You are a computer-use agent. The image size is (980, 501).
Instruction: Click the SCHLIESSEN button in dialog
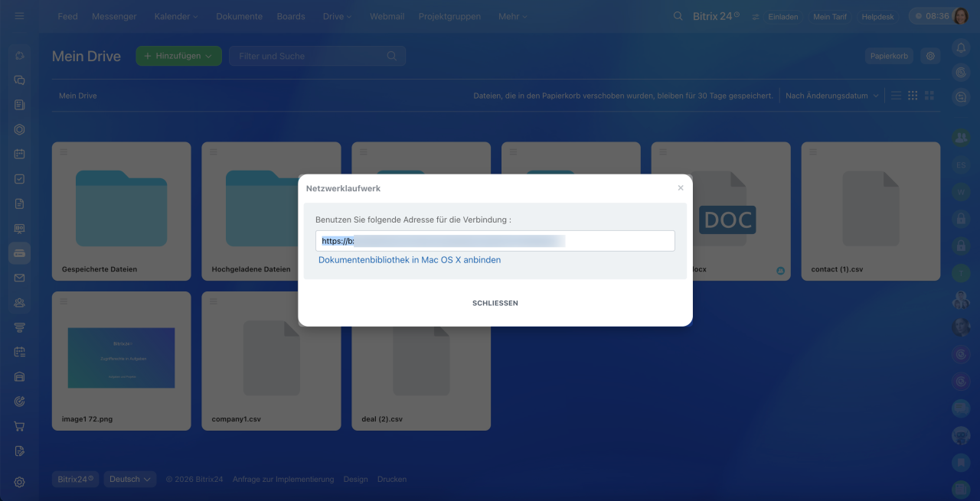pos(495,303)
